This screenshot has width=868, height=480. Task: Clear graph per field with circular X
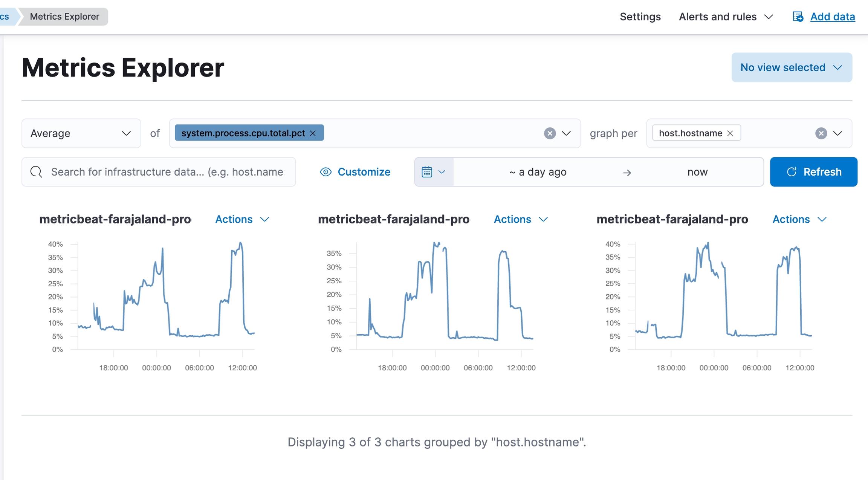(x=821, y=133)
